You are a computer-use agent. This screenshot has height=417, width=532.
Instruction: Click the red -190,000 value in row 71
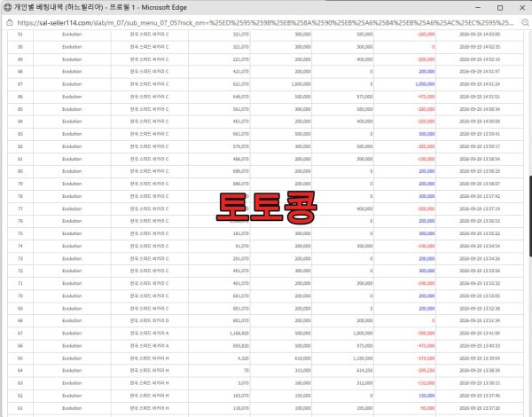[x=426, y=284]
